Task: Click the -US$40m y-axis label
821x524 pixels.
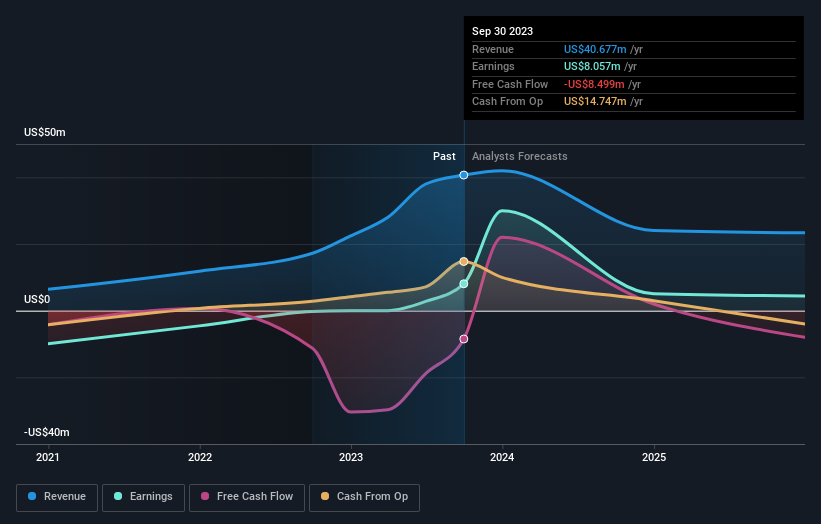Action: pos(47,432)
